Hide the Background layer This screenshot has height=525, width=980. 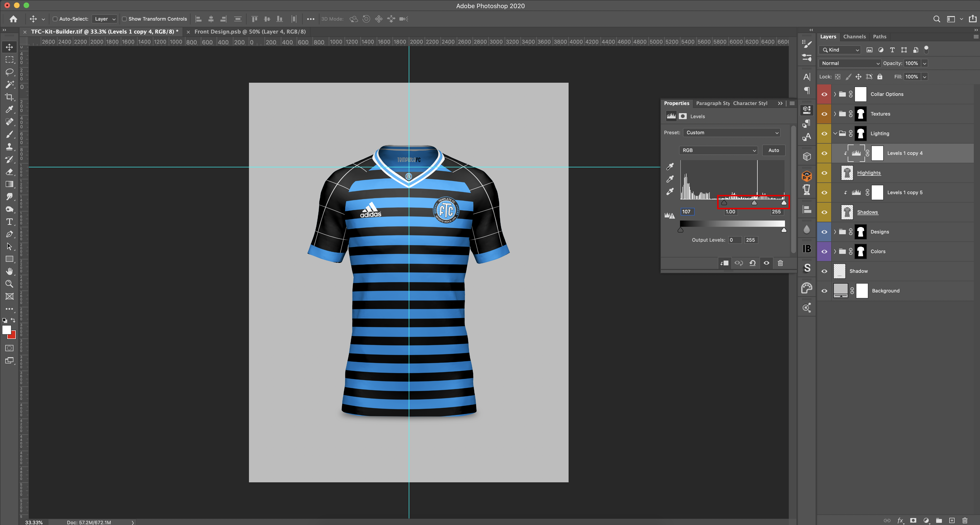[x=824, y=291]
